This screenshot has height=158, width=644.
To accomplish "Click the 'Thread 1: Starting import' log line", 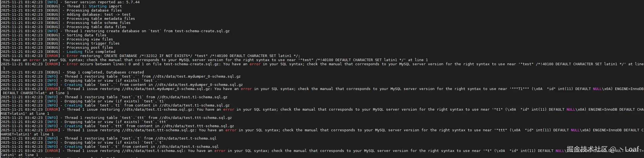I will 94,6.
